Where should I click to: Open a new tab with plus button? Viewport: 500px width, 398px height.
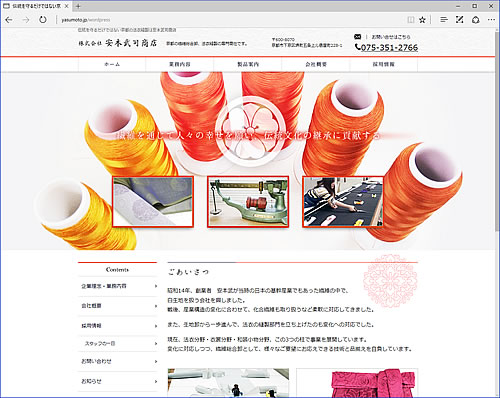click(x=78, y=6)
